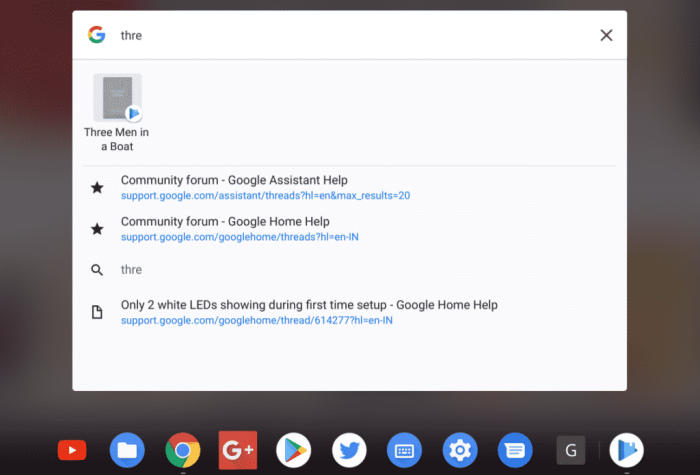This screenshot has height=475, width=700.
Task: Open the blue keyboard app icon
Action: pyautogui.click(x=404, y=450)
